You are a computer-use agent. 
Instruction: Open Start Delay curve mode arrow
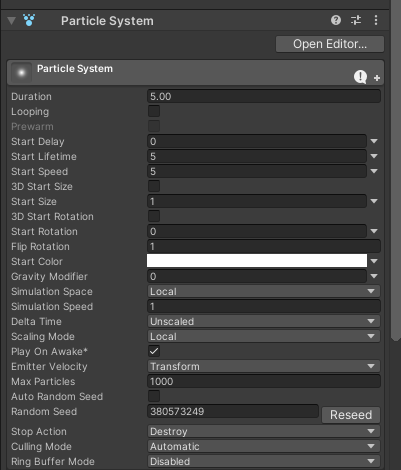click(x=374, y=141)
